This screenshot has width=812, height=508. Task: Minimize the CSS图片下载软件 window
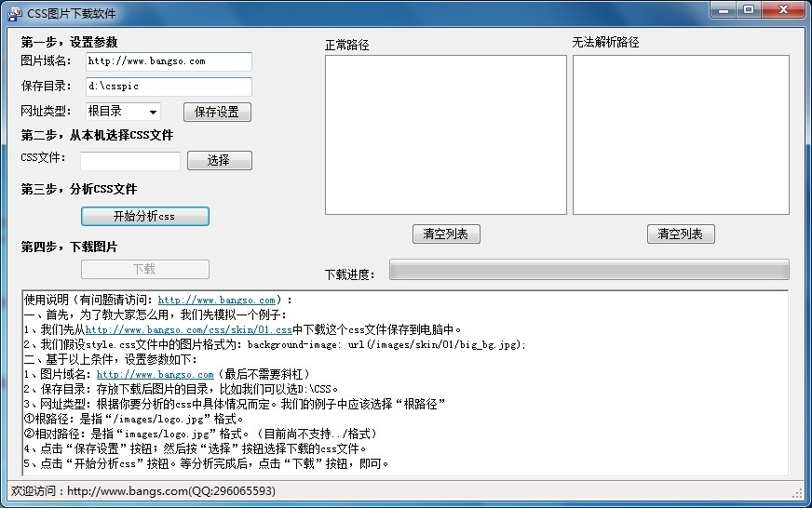click(x=724, y=9)
